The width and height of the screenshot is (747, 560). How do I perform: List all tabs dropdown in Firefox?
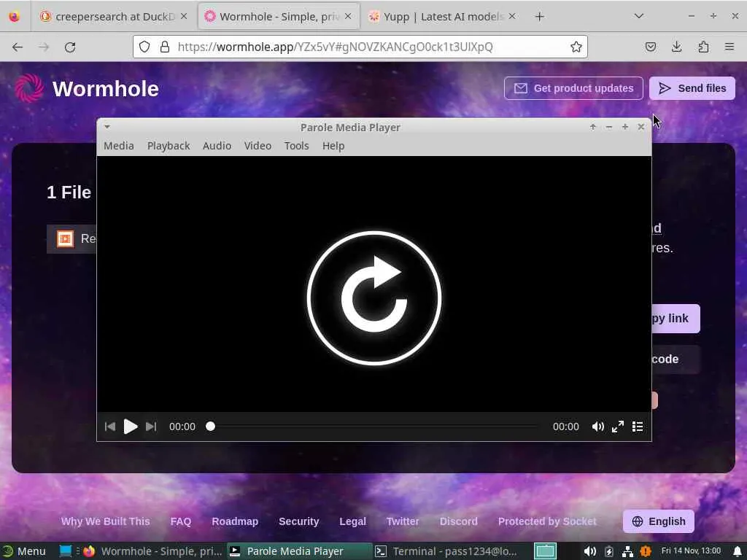(x=639, y=16)
